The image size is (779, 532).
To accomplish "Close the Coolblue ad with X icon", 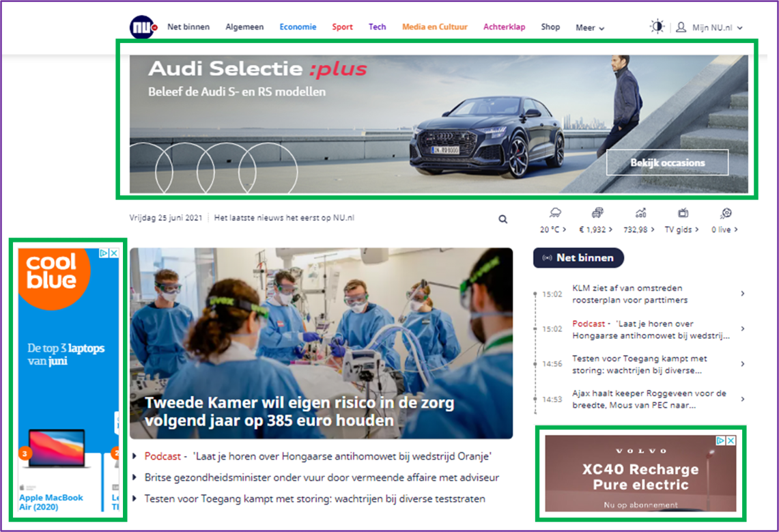I will [x=114, y=253].
